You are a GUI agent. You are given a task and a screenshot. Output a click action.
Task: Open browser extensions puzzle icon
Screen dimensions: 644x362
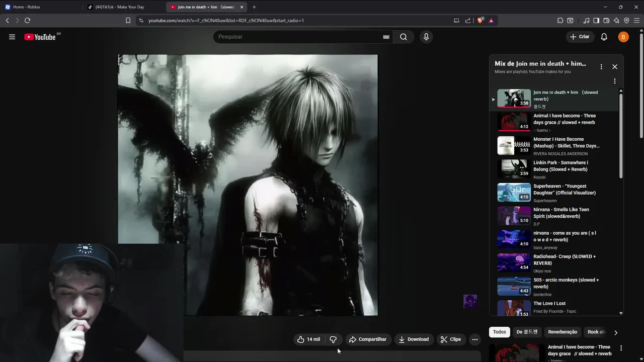coord(560,21)
